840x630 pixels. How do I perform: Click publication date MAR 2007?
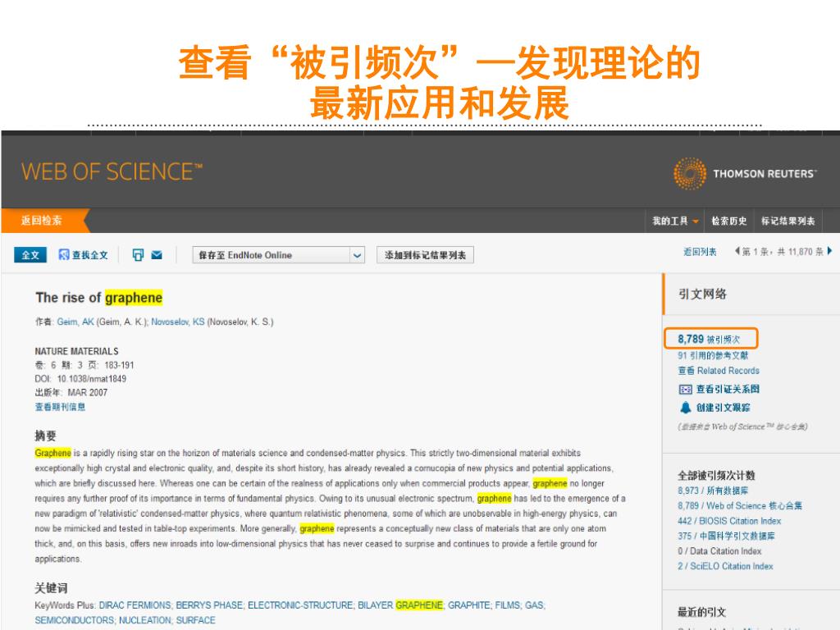tap(87, 393)
